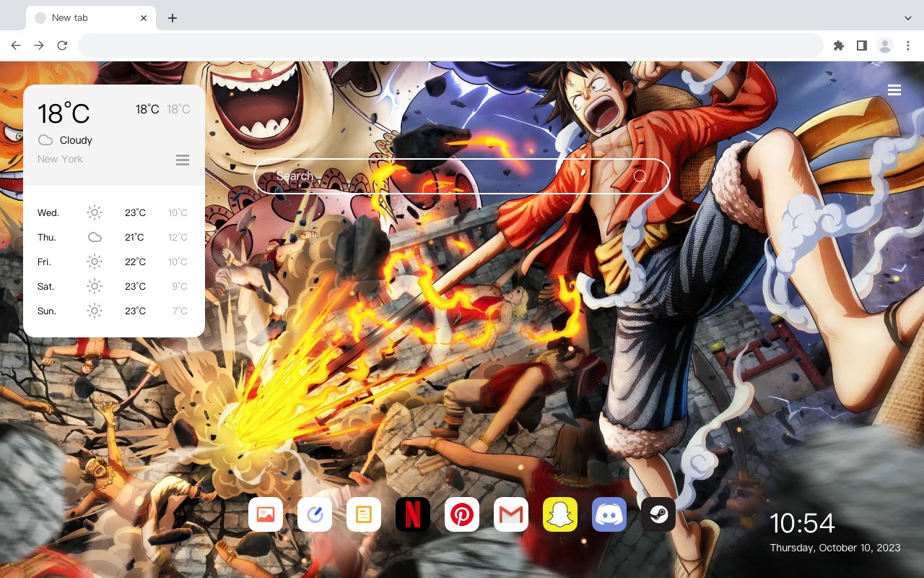Select the Sun. forecast row label
Screen dimensions: 924x578
point(47,311)
